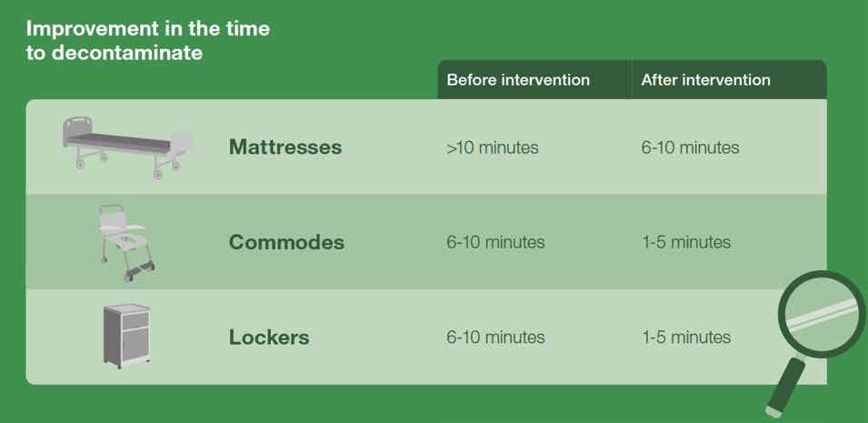The width and height of the screenshot is (868, 423).
Task: Select the Before intervention column header
Action: (x=518, y=80)
